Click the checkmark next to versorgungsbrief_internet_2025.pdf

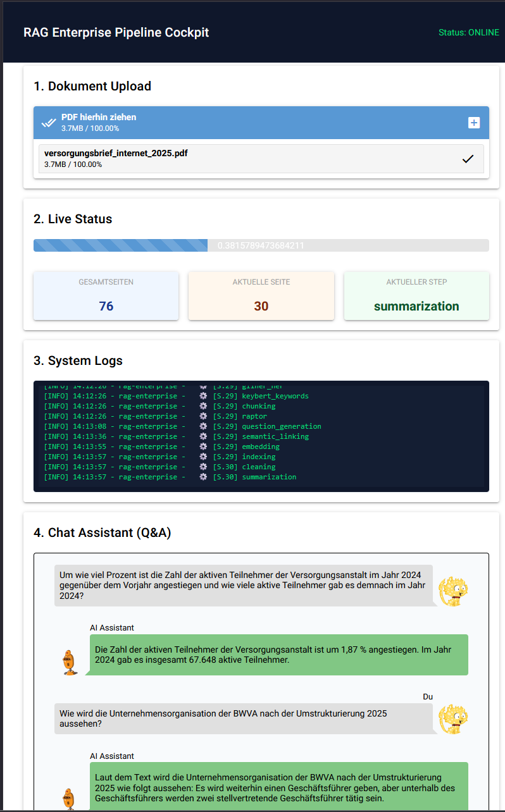coord(468,159)
